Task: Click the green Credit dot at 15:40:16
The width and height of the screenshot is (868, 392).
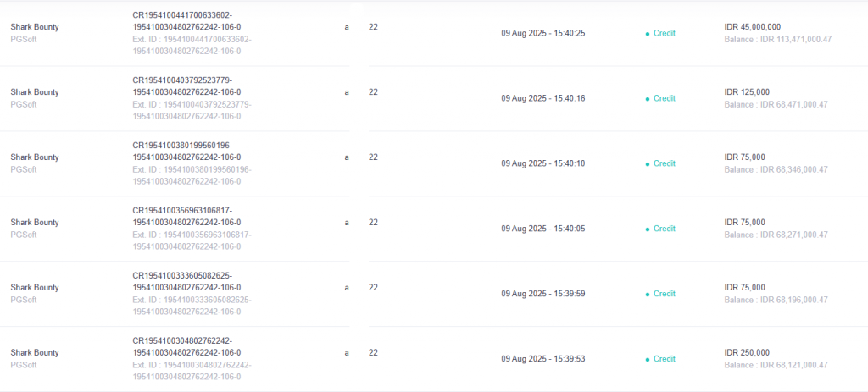Action: (647, 99)
